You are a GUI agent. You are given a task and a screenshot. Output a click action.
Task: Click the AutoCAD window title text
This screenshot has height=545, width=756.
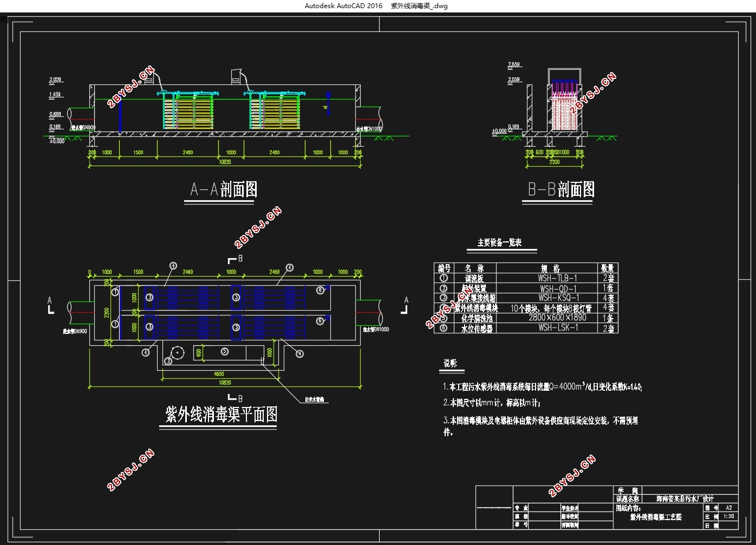(376, 6)
